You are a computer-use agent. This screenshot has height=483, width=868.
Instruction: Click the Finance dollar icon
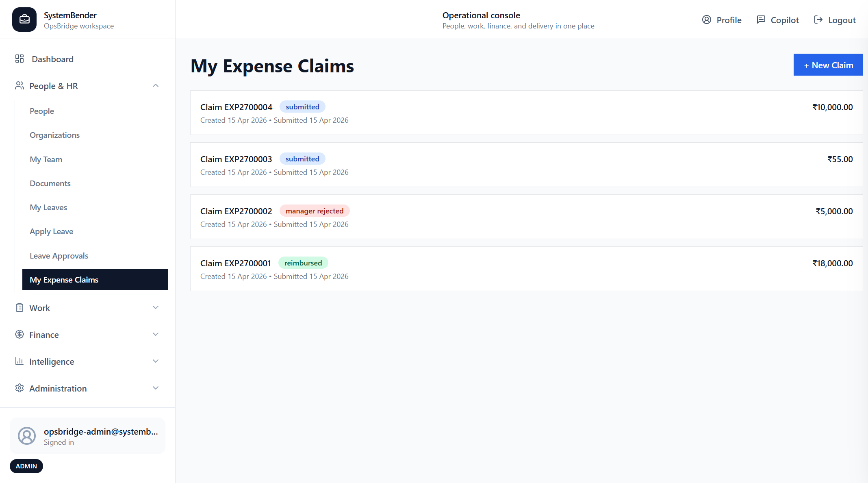pos(20,335)
